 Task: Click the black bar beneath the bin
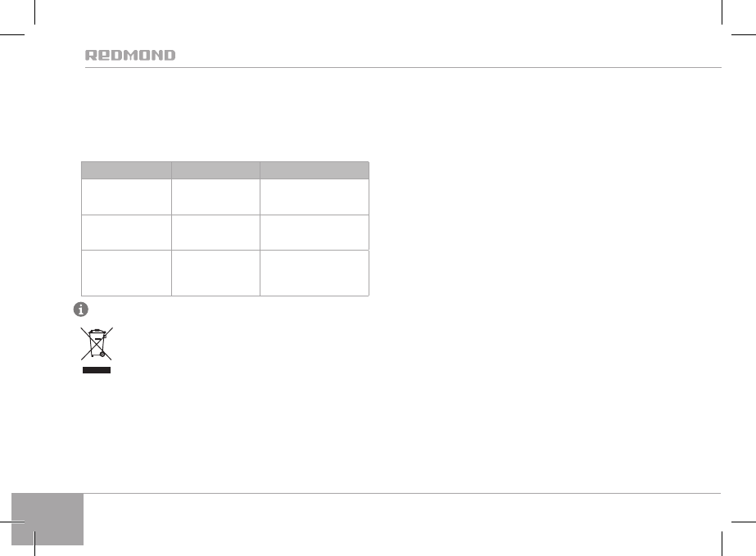[x=96, y=371]
